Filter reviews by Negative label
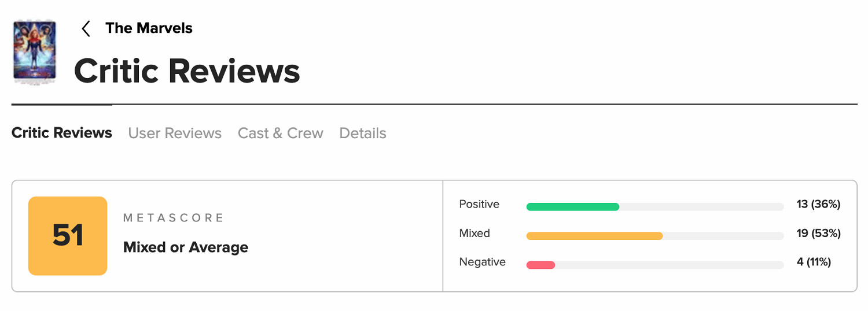868x311 pixels. tap(482, 262)
